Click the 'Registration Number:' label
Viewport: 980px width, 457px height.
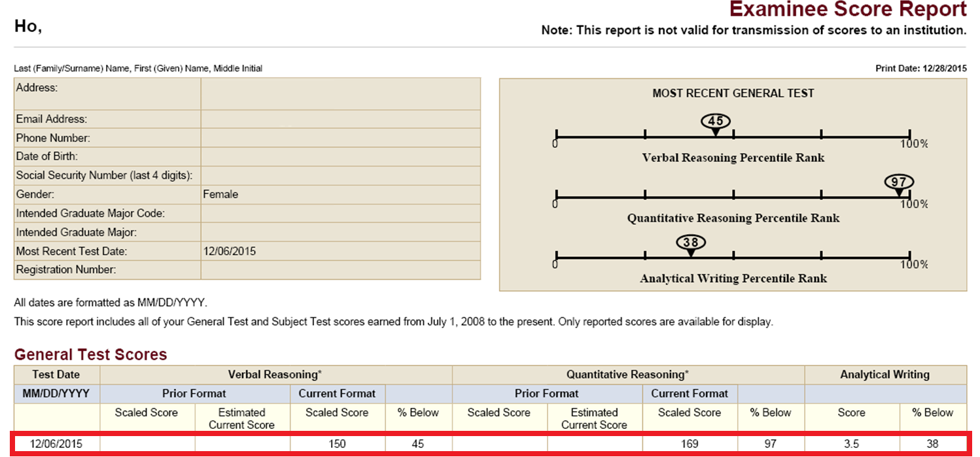pos(66,269)
